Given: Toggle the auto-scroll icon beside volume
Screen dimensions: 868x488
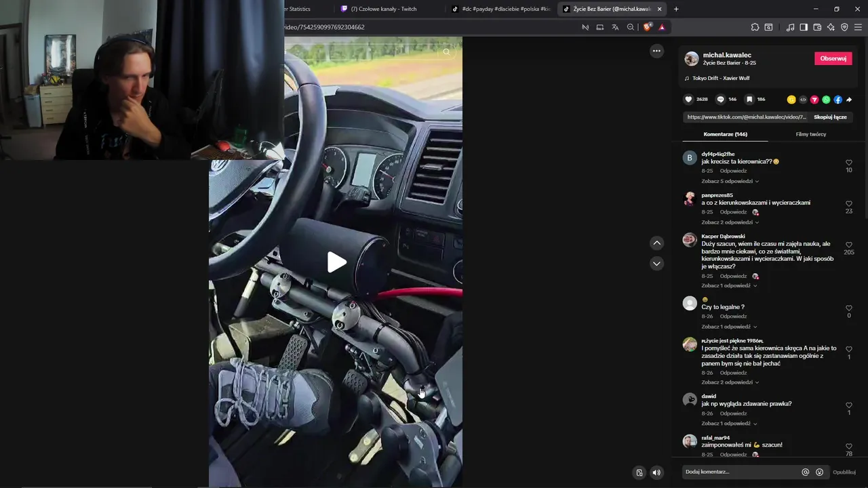Looking at the screenshot, I should 639,472.
